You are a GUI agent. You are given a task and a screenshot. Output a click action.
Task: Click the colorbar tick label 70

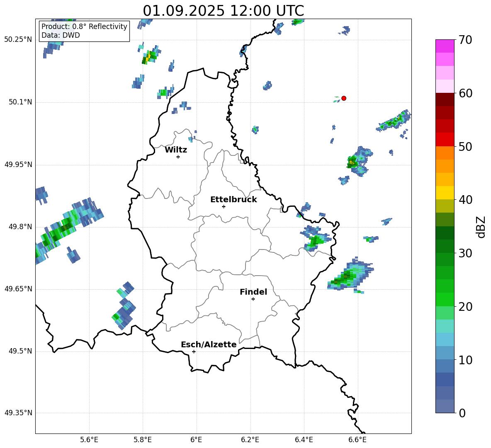(x=465, y=40)
